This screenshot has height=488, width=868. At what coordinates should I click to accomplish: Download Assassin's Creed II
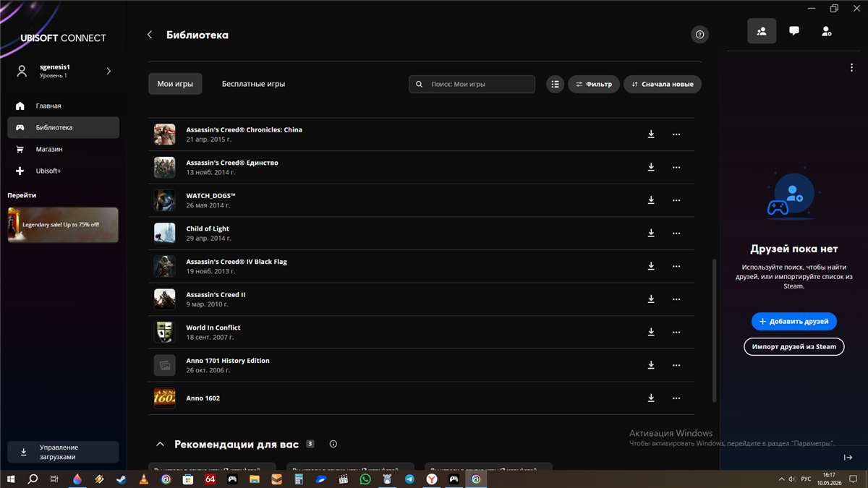pos(651,299)
